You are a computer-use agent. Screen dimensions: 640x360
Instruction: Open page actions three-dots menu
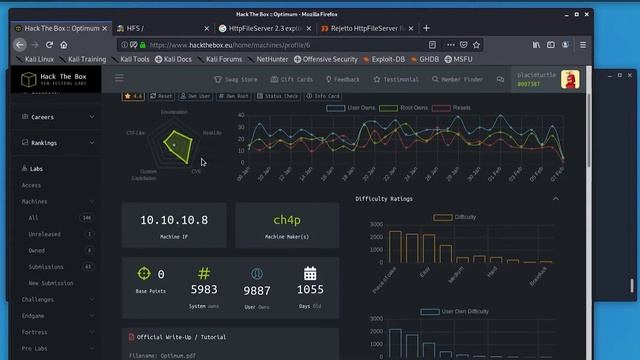coord(451,45)
